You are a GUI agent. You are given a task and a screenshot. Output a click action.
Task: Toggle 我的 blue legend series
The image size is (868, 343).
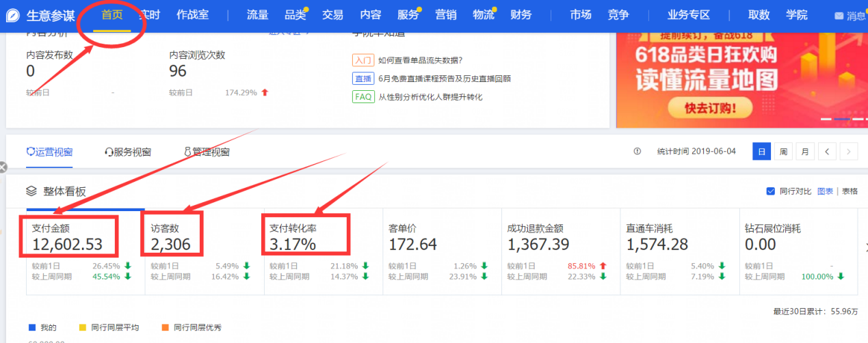click(32, 327)
